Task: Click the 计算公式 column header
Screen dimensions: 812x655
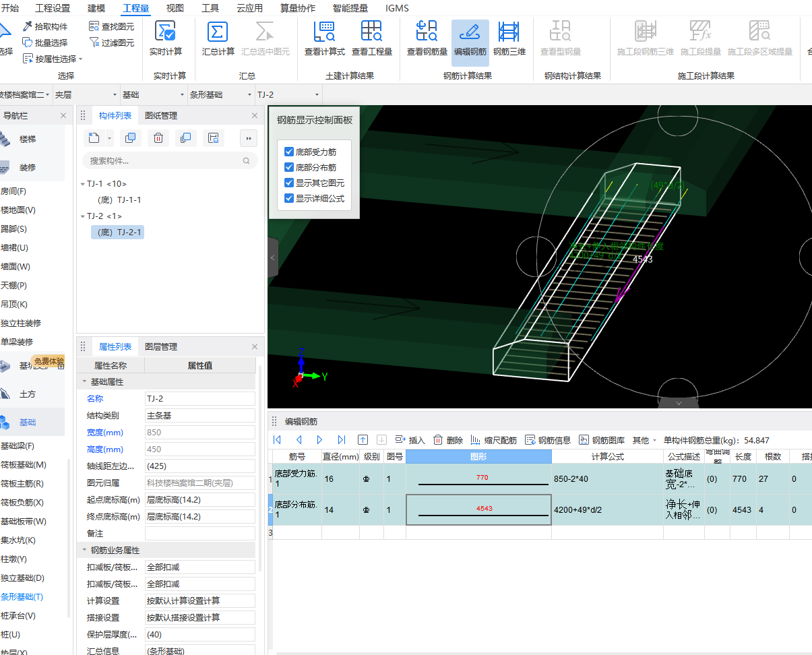Action: 607,456
